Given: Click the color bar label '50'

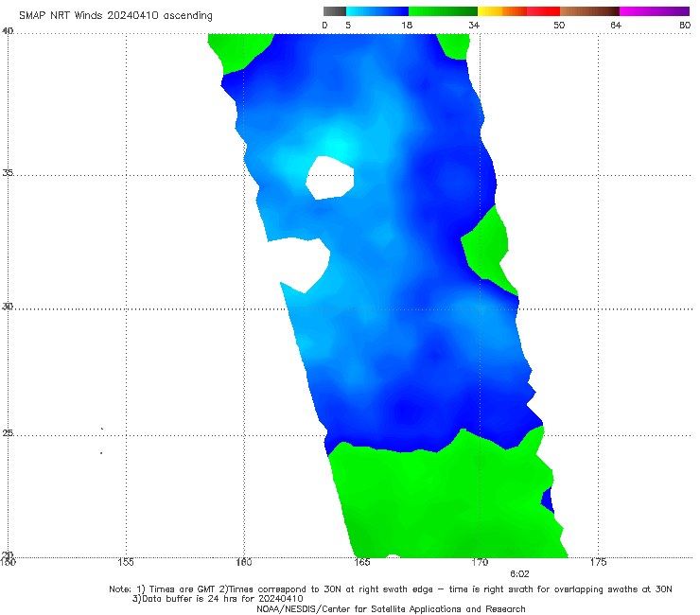Looking at the screenshot, I should (x=559, y=25).
